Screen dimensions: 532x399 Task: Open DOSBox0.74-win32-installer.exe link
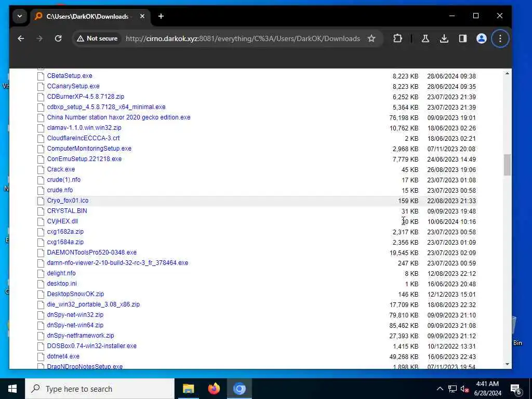point(91,346)
